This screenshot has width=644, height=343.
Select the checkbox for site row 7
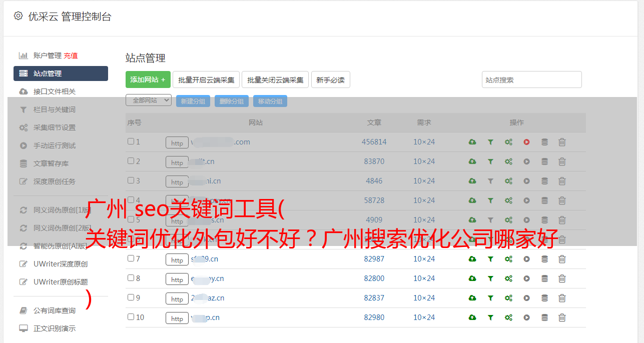click(x=131, y=258)
